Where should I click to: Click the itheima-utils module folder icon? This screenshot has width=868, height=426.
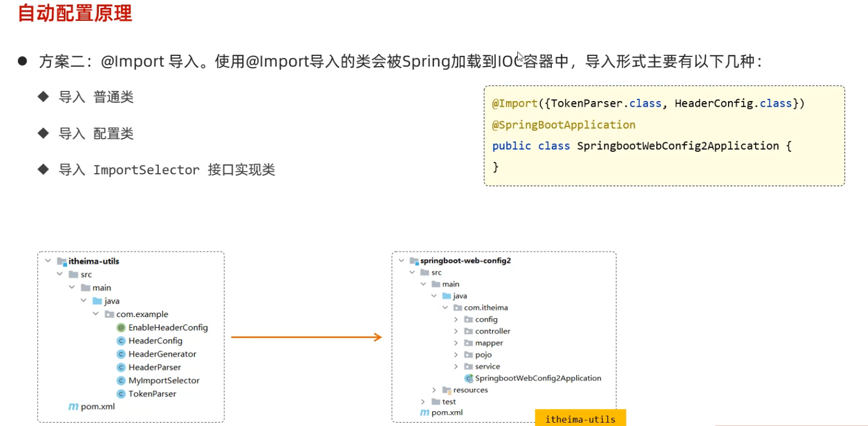62,261
